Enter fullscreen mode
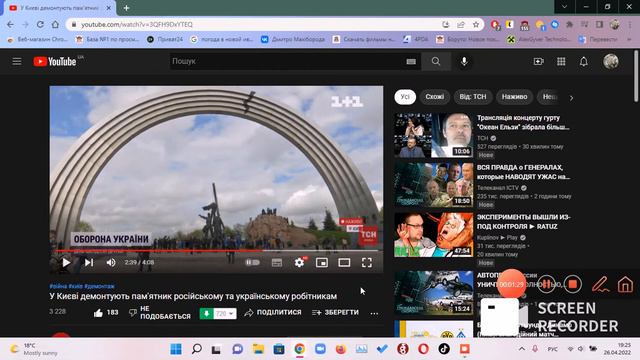The image size is (640, 360). click(367, 262)
